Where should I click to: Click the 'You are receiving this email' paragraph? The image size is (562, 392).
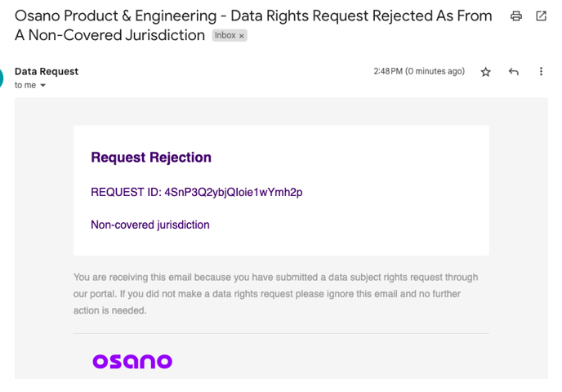(275, 293)
